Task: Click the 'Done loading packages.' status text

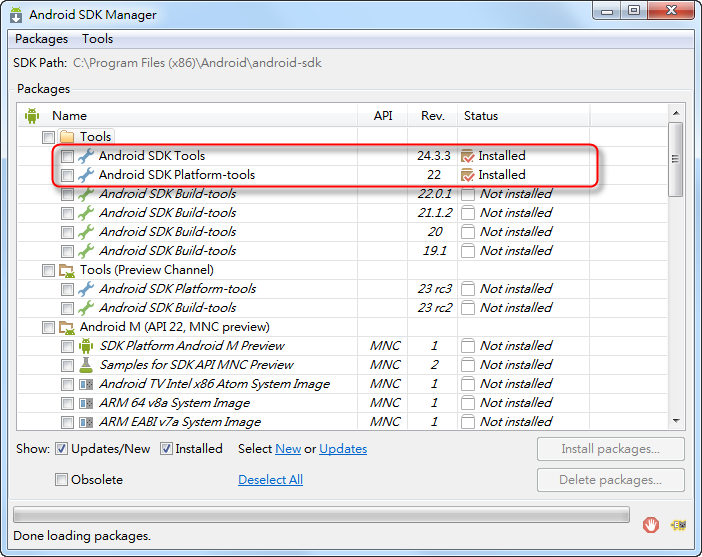Action: [82, 536]
